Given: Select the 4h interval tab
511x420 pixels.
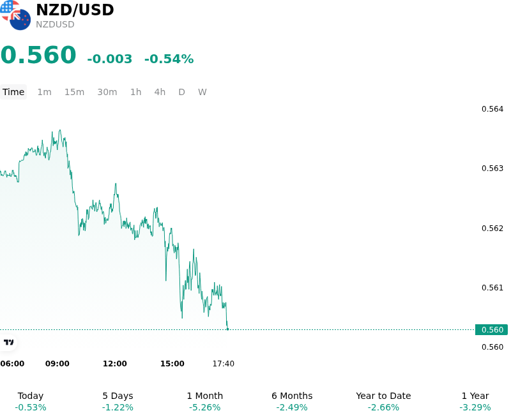Looking at the screenshot, I should coord(160,92).
